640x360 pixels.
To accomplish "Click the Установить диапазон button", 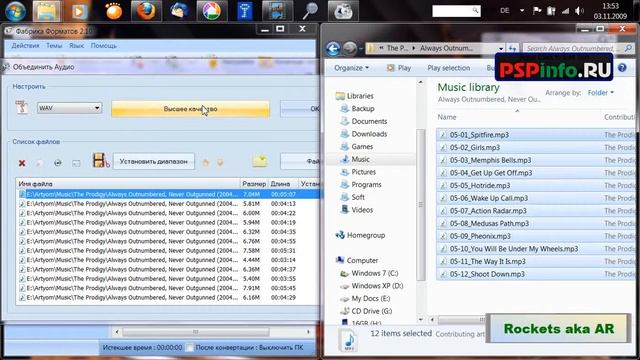I will [x=153, y=162].
